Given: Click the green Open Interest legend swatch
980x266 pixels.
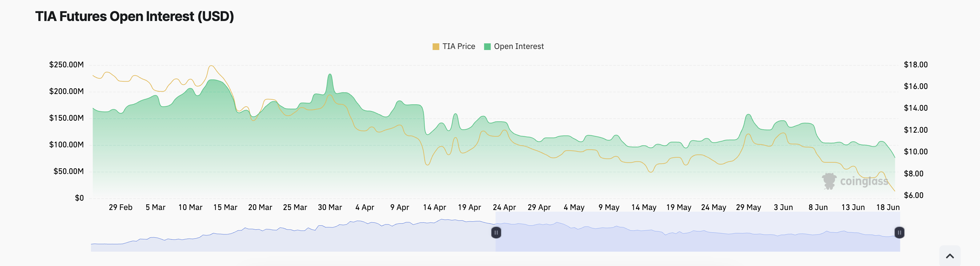Looking at the screenshot, I should [x=487, y=46].
